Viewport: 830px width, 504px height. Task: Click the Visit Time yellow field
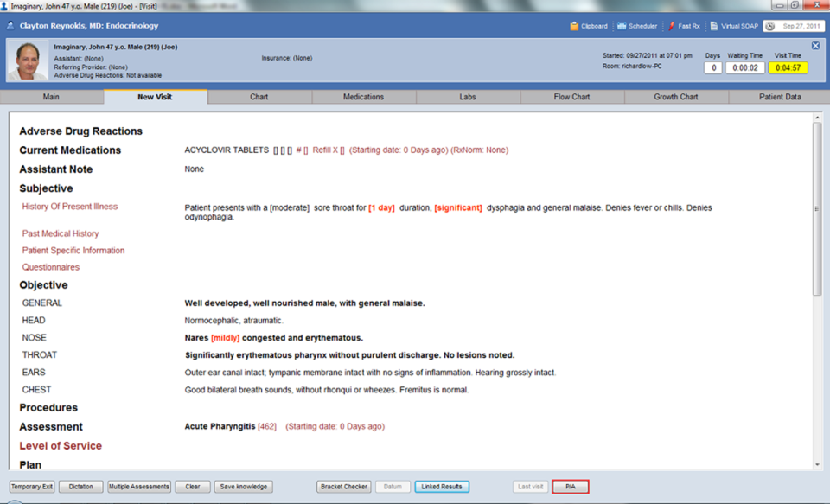pos(788,67)
